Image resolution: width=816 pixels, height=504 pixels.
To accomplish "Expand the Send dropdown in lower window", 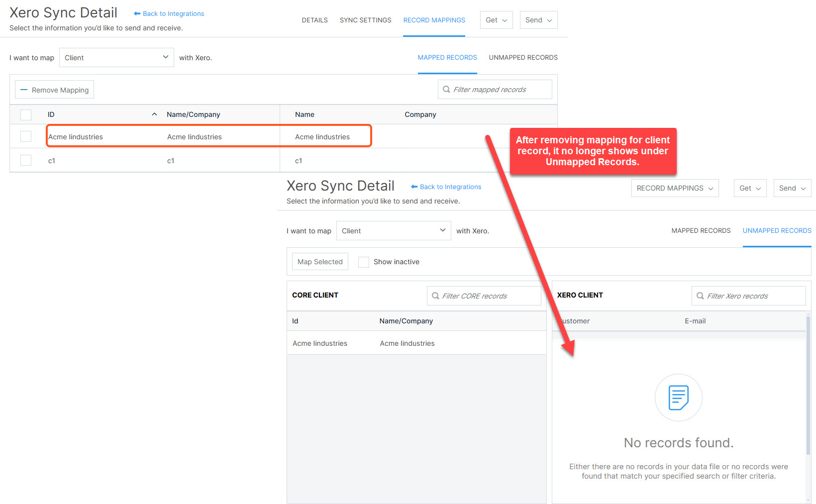I will (793, 188).
